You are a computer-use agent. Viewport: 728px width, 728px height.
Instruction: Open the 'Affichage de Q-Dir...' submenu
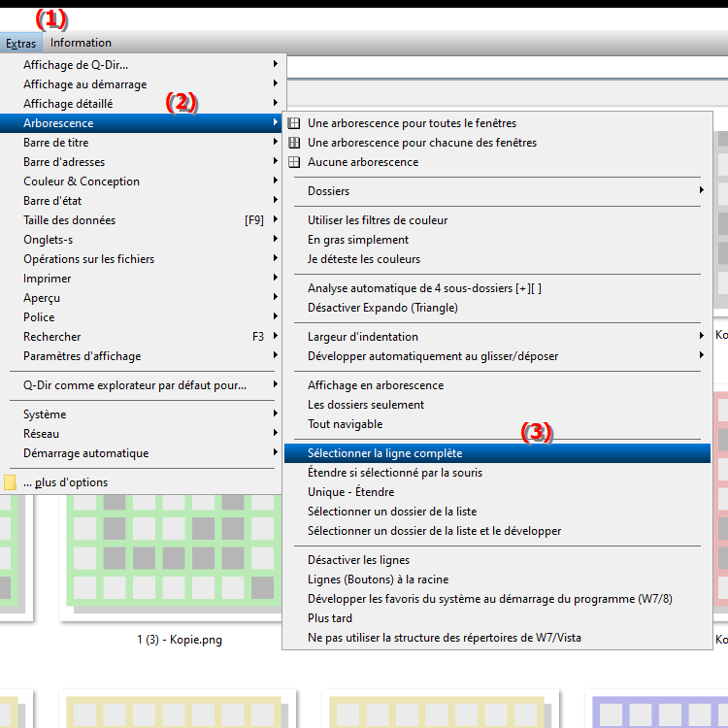[141, 64]
